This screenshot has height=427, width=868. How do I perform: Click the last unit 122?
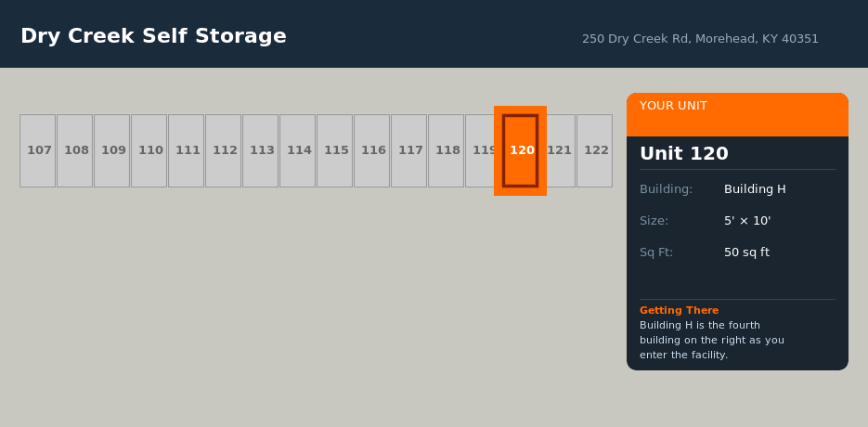tap(594, 150)
